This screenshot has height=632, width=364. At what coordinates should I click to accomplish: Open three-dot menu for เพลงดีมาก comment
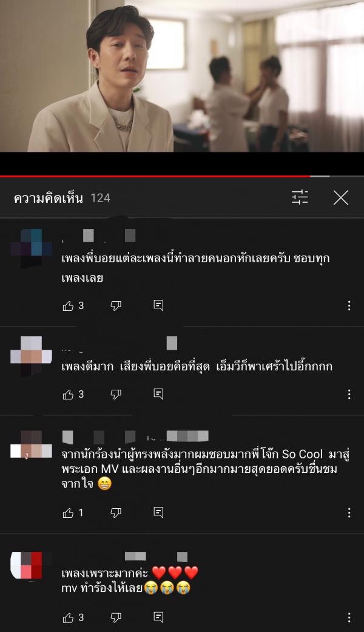(x=349, y=394)
